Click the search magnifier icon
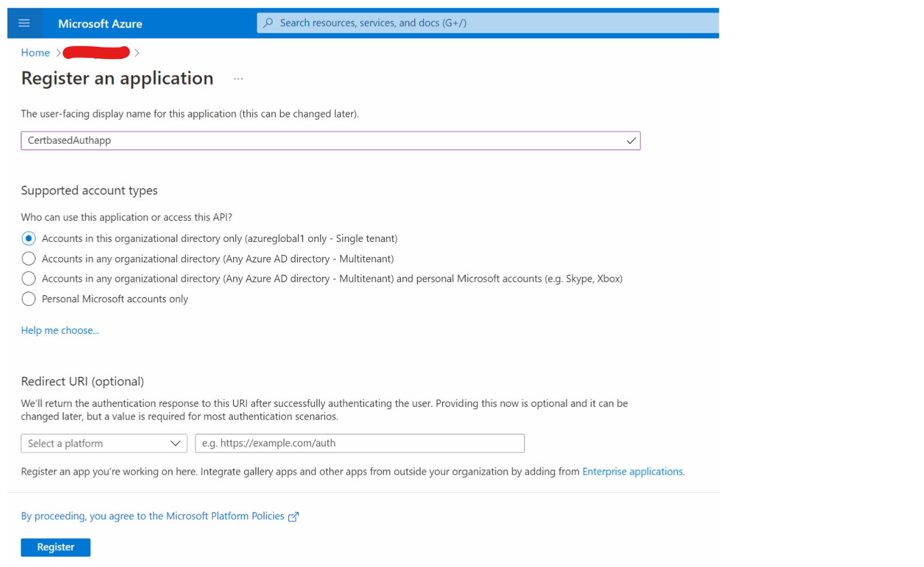This screenshot has height=567, width=924. click(x=268, y=23)
